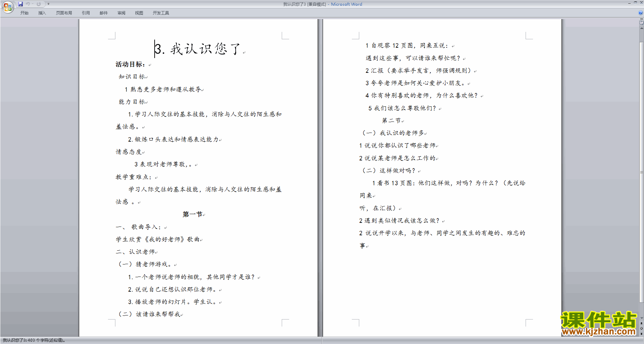
Task: Click the Next Page double-arrow button
Action: pos(641,334)
